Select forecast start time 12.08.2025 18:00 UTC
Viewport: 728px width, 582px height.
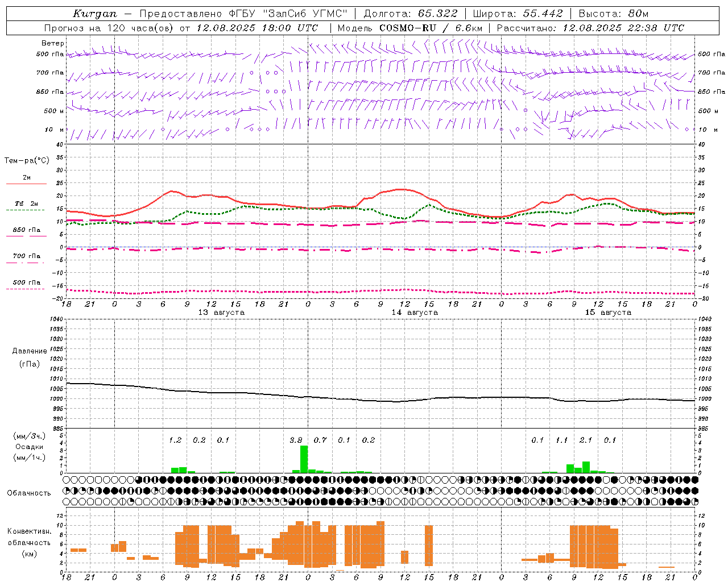(257, 28)
